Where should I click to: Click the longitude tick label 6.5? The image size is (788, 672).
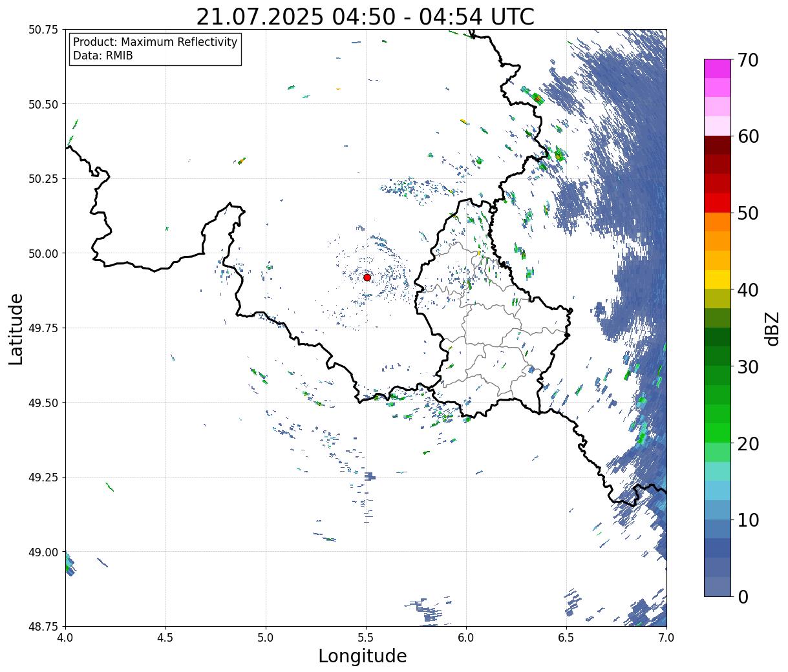pyautogui.click(x=566, y=637)
